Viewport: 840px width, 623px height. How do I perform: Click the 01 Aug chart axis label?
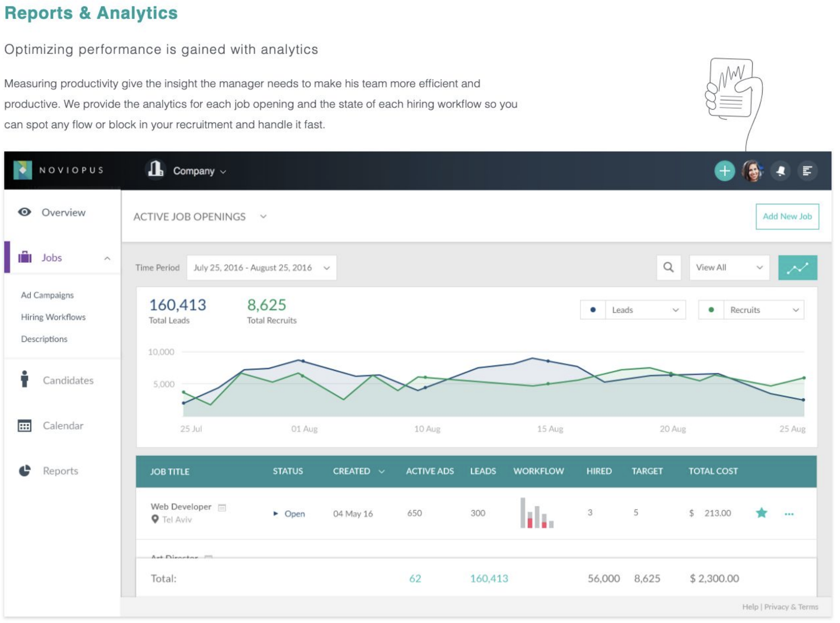304,429
